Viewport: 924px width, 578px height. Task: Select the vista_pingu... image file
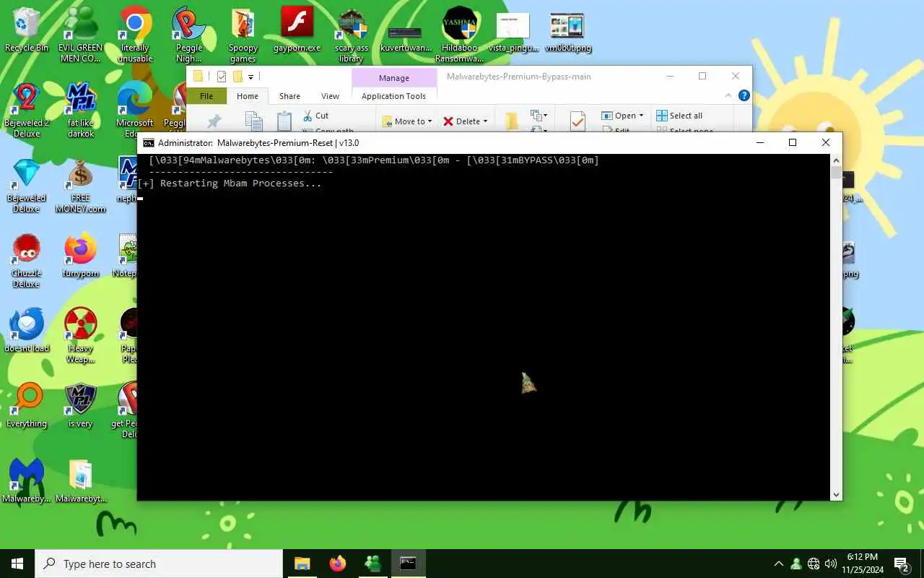coord(513,33)
